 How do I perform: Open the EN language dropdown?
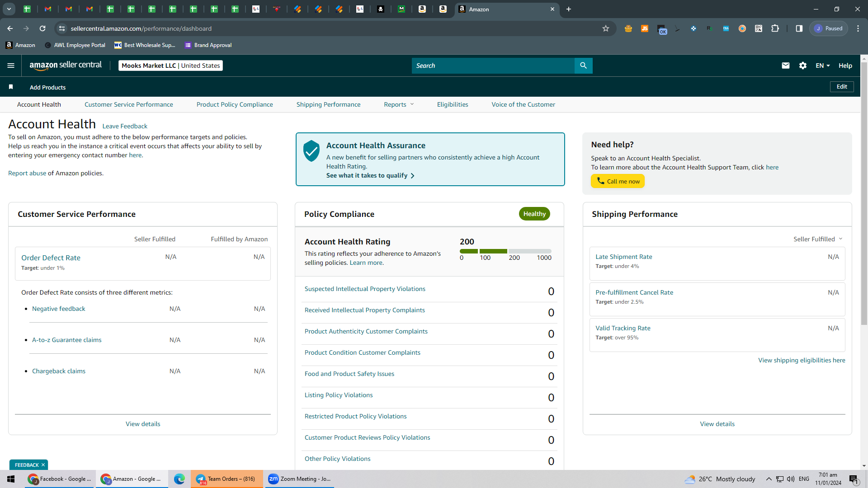(823, 66)
